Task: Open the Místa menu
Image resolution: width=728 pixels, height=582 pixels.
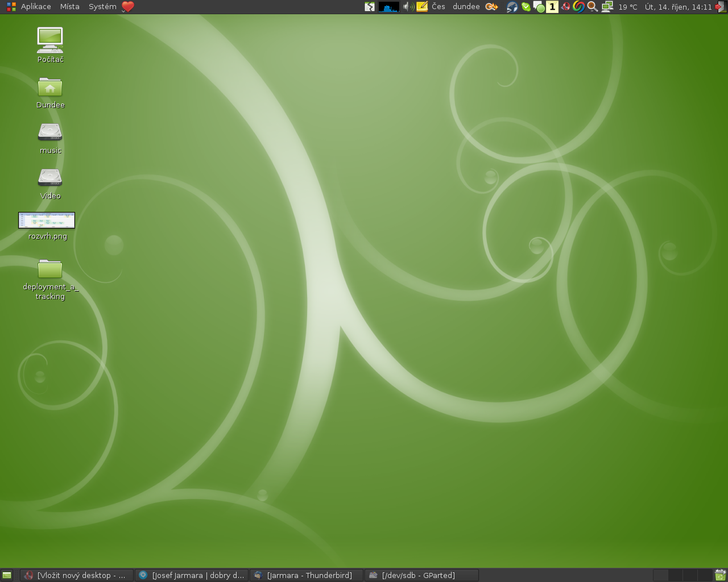Action: [70, 7]
